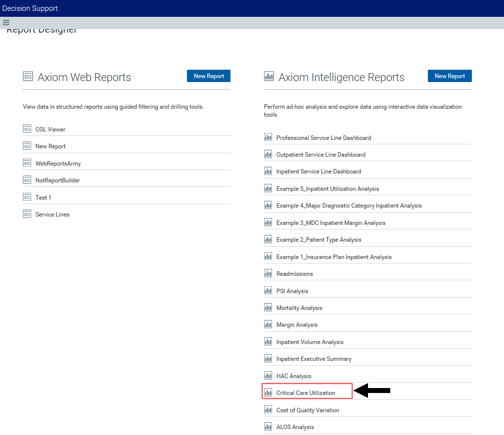Viewport: 504px width, 435px height.
Task: Click the Axiom Intelligence Reports heading icon
Action: [x=269, y=76]
